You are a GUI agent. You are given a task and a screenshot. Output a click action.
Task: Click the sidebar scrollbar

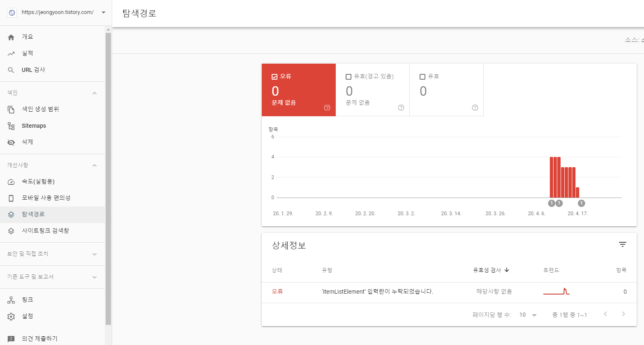click(x=108, y=179)
